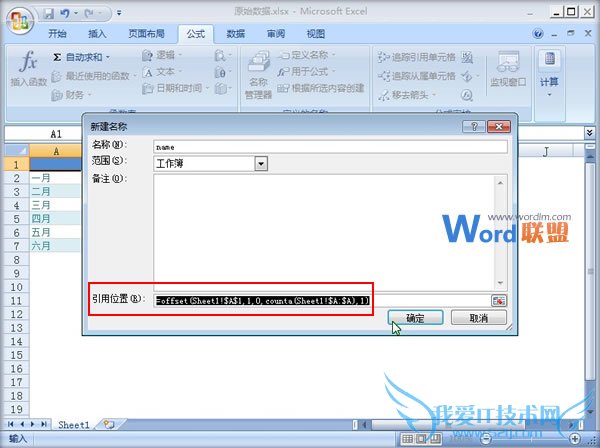Select column A header
This screenshot has width=600, height=448.
pyautogui.click(x=56, y=152)
